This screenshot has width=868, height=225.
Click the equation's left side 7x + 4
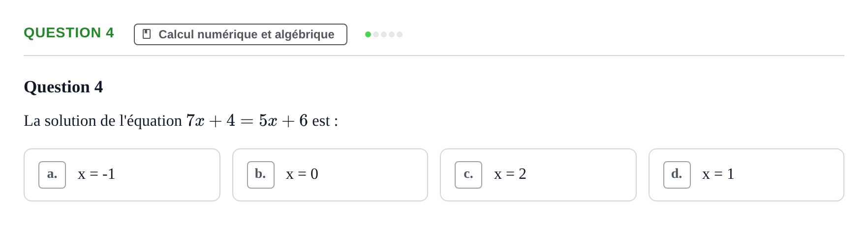pos(211,121)
